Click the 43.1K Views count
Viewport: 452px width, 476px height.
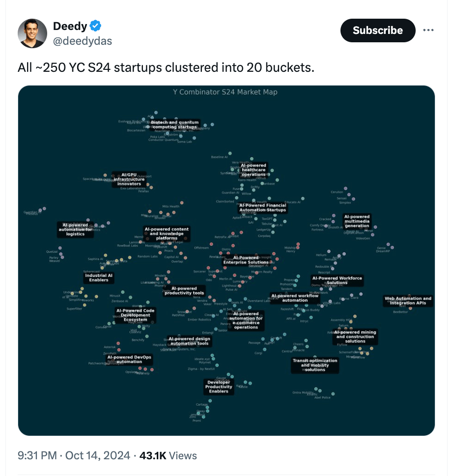point(168,455)
